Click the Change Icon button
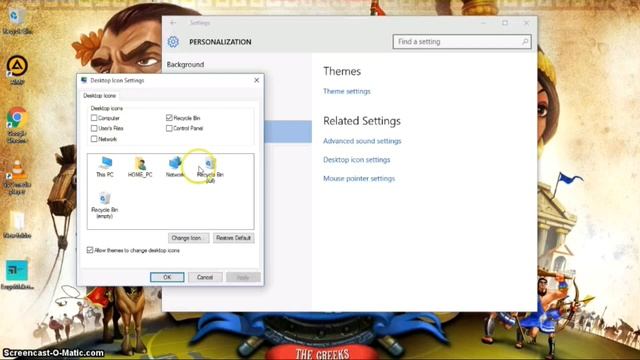Screen dimensions: 640x360 [188, 238]
